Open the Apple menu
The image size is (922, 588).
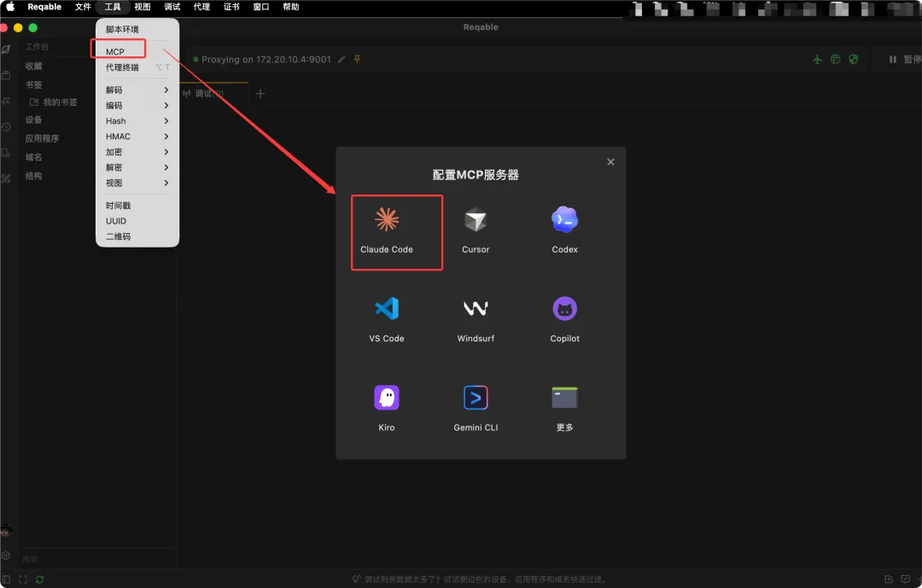click(x=10, y=7)
